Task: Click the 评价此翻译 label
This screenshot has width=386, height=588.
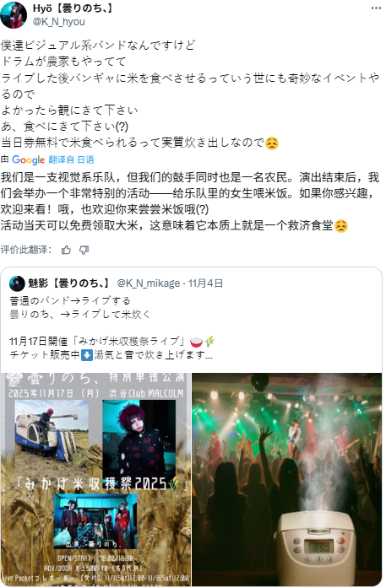Action: tap(26, 250)
